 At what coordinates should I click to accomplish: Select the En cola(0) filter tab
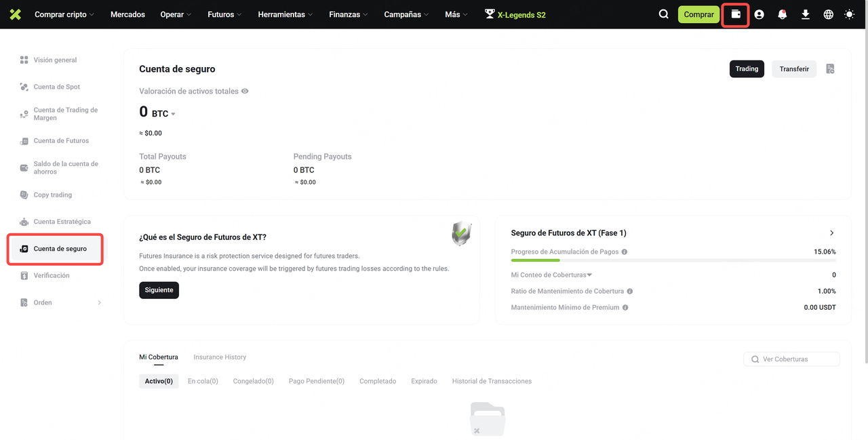point(203,381)
